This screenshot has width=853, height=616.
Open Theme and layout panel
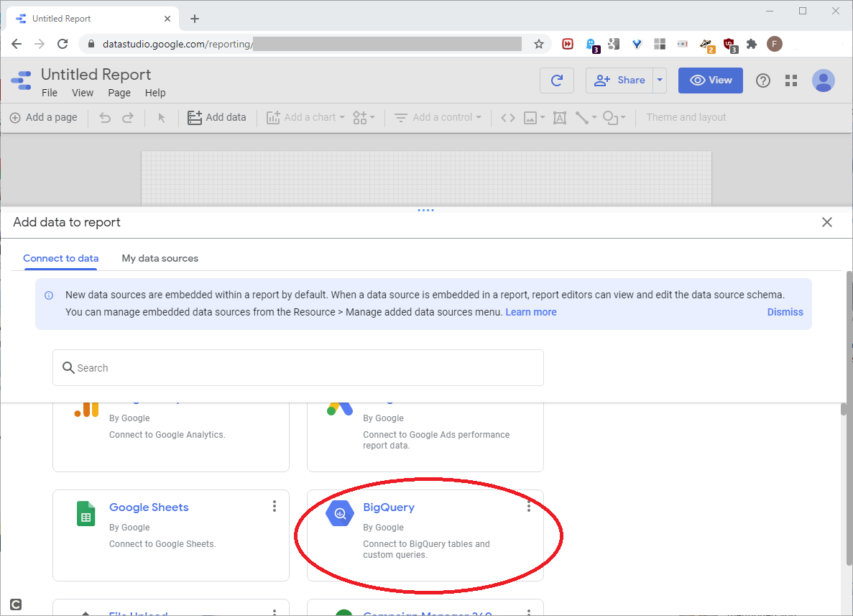686,118
